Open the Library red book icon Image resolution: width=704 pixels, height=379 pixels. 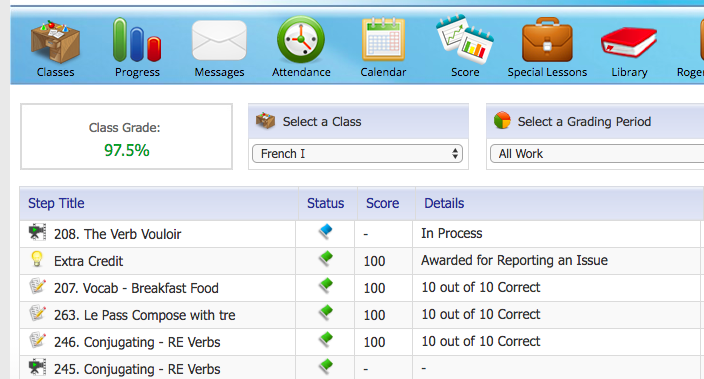click(629, 43)
